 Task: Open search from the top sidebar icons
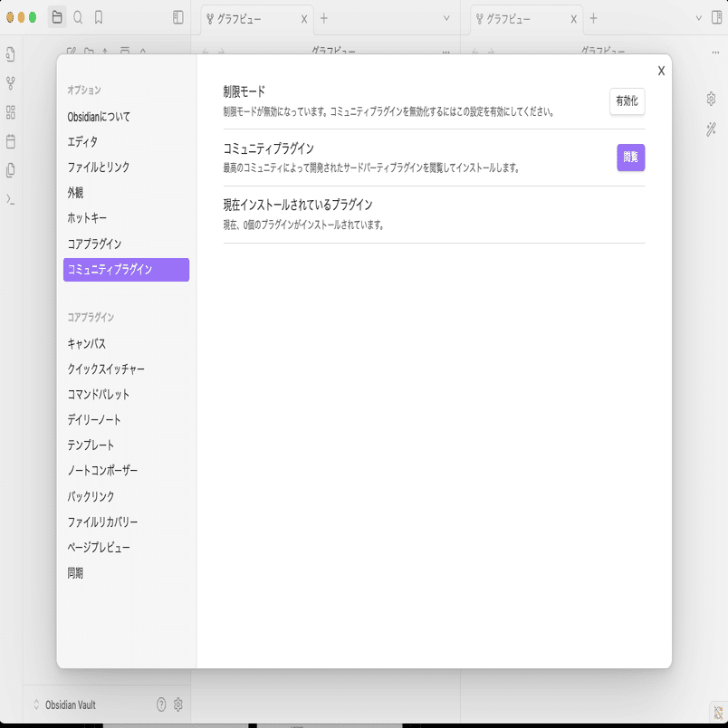tap(77, 18)
